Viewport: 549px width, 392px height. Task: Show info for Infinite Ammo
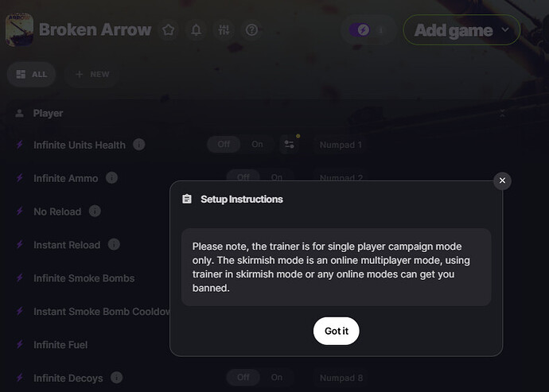112,178
